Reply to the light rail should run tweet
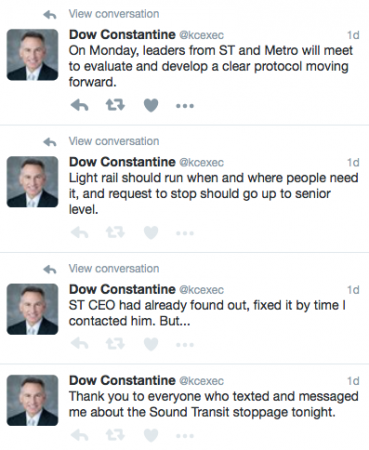Viewport: 369px width, 450px height. (80, 233)
